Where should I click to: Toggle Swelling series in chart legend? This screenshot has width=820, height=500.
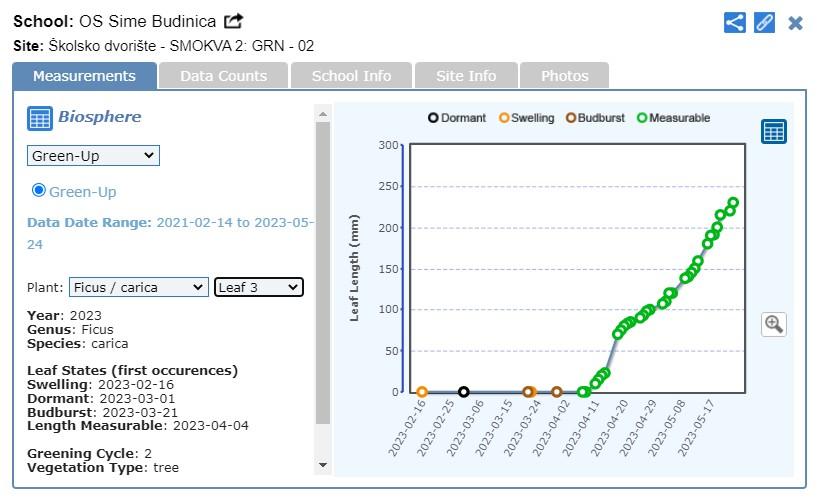526,118
